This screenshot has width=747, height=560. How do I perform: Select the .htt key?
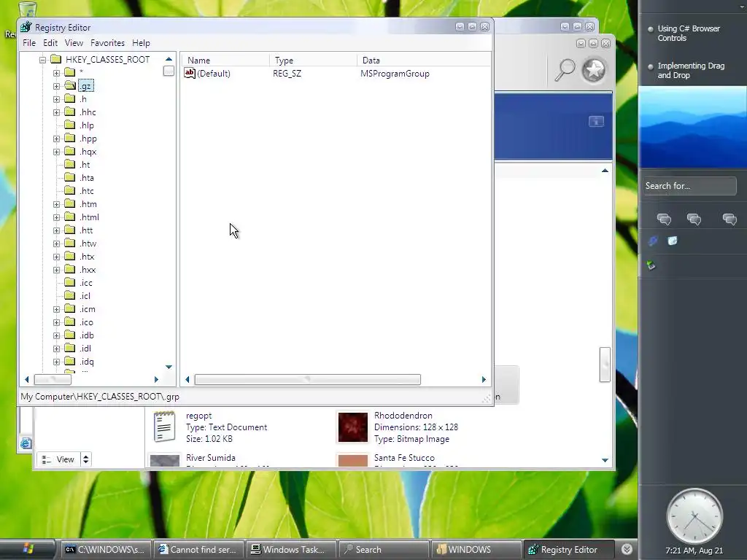point(86,230)
